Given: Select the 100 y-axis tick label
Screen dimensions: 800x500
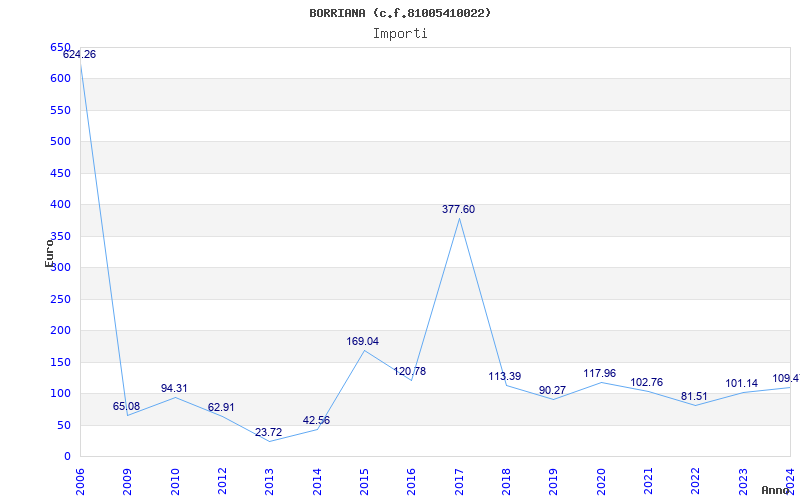Looking at the screenshot, I should point(60,393).
